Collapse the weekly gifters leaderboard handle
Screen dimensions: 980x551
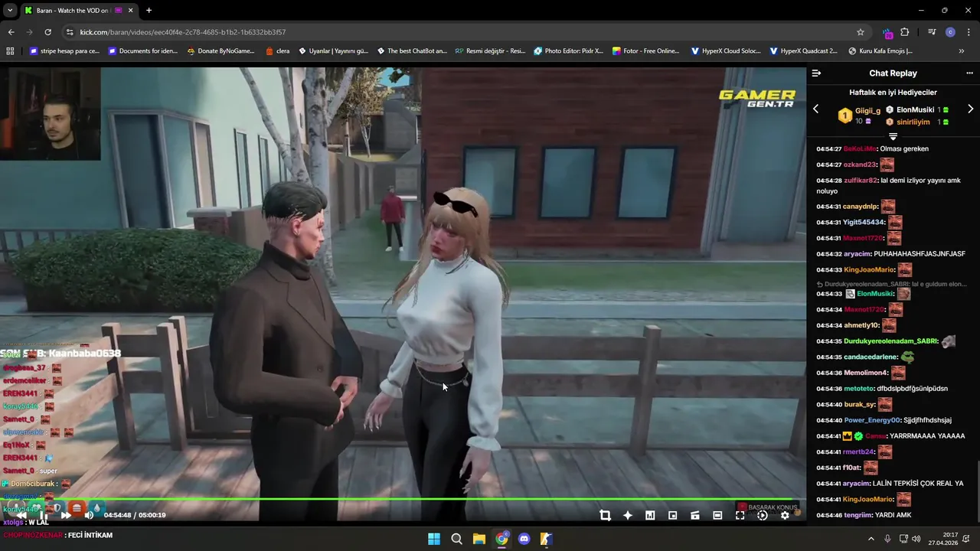pos(893,136)
